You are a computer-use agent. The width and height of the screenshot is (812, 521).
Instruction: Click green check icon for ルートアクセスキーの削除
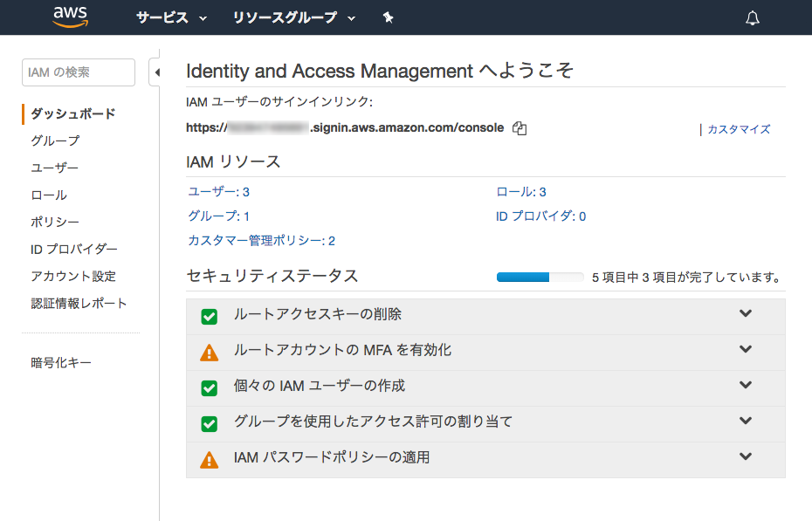(210, 316)
